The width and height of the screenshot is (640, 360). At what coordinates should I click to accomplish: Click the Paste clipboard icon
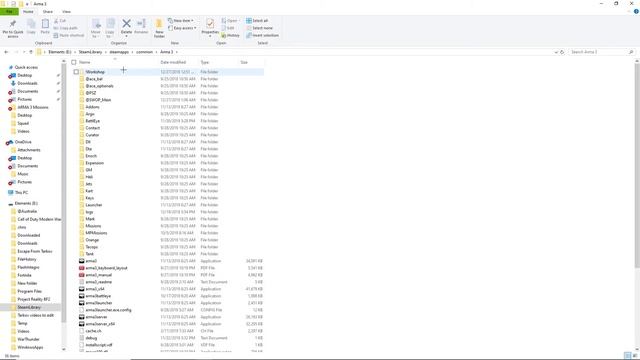coord(45,24)
